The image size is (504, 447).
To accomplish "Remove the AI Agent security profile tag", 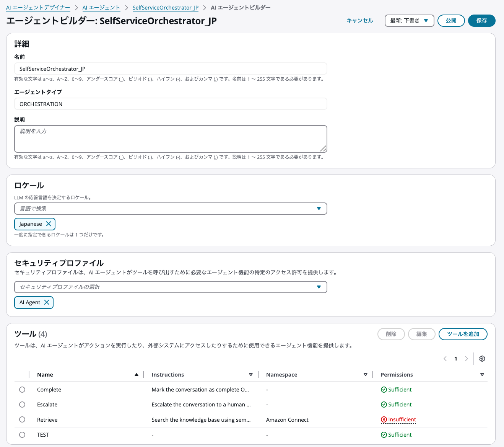I will [x=47, y=302].
